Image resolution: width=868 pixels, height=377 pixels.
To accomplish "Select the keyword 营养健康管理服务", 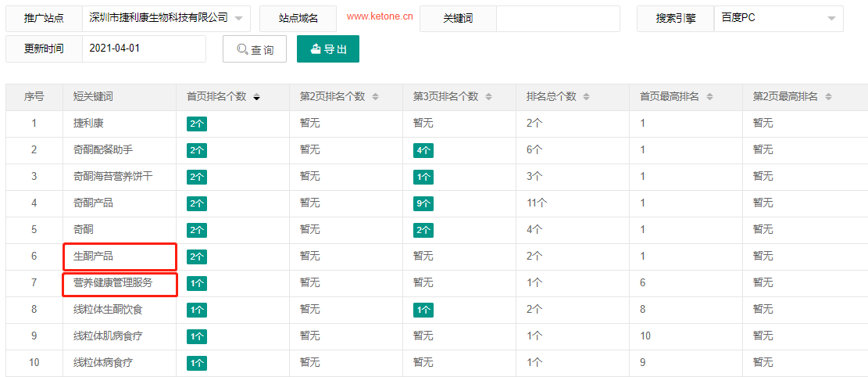I will tap(113, 283).
